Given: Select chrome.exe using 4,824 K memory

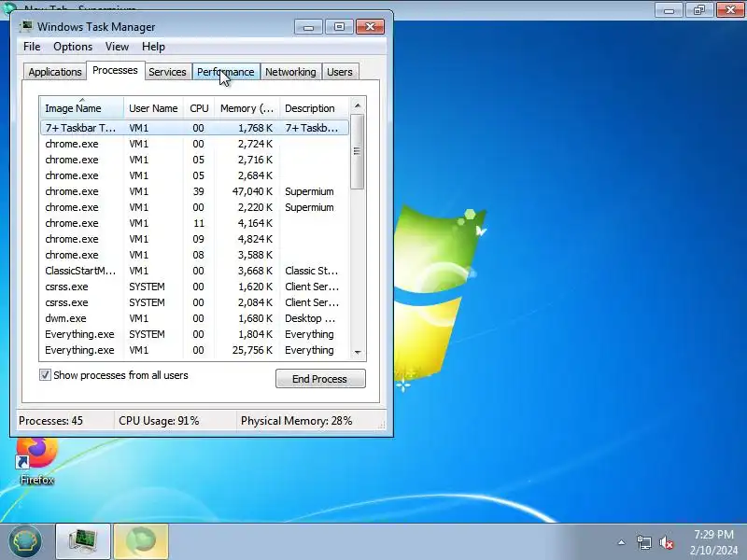Looking at the screenshot, I should [x=194, y=239].
